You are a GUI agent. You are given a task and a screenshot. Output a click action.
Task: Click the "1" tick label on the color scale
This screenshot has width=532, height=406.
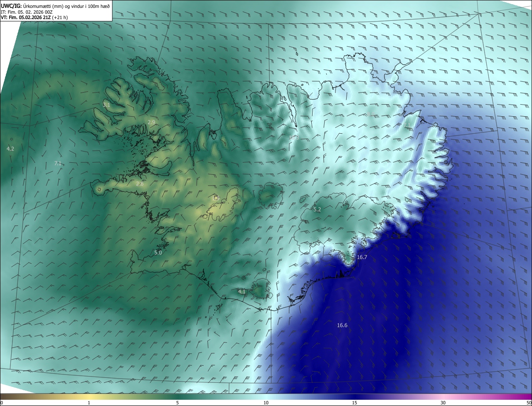click(x=89, y=403)
